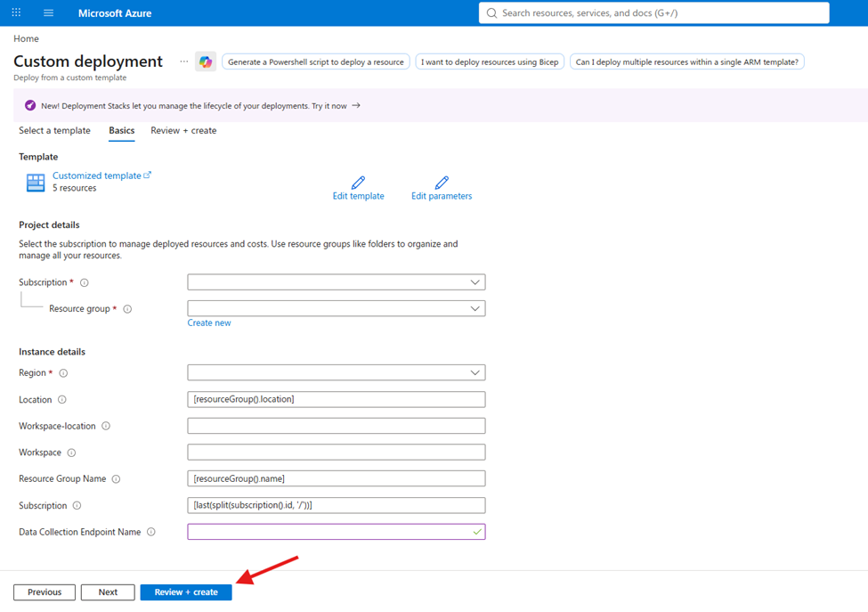
Task: Click the Microsoft Azure title
Action: coord(115,13)
